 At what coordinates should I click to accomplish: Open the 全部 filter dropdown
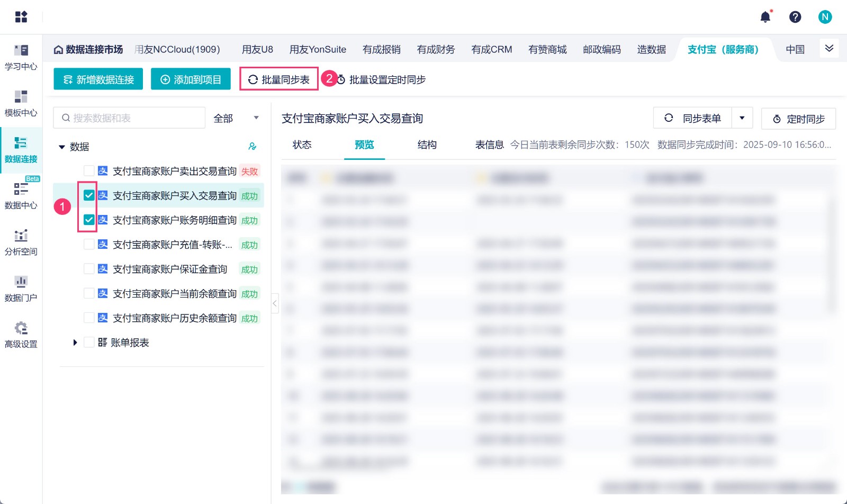coord(236,118)
